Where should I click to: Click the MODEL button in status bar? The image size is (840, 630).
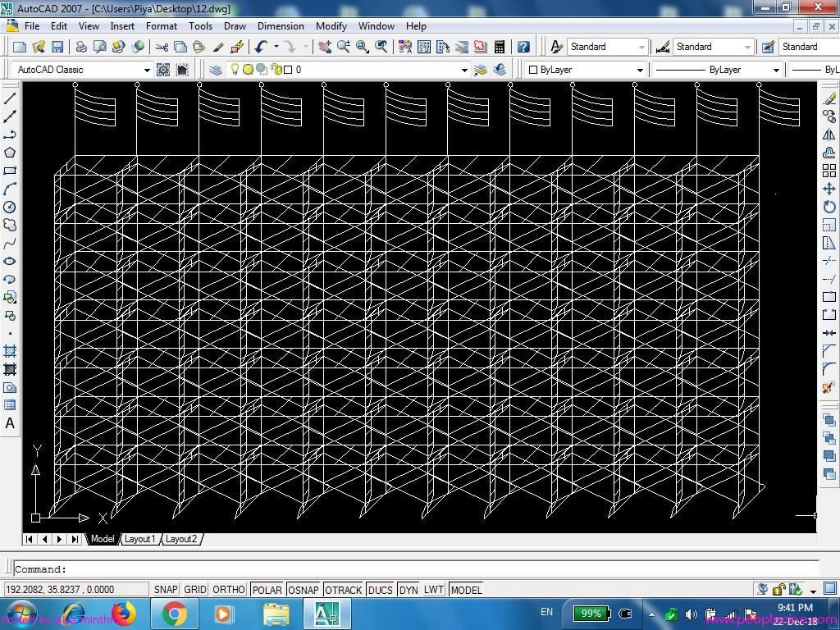pos(466,589)
